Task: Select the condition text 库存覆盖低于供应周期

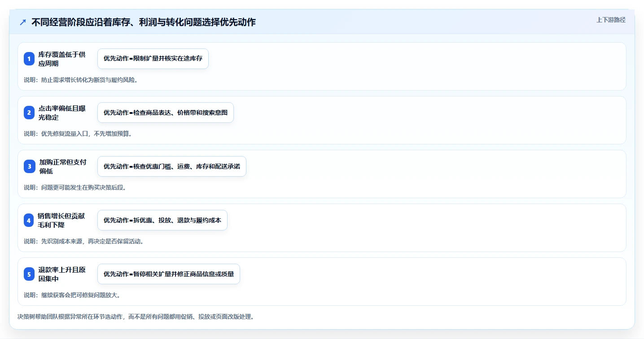Action: pyautogui.click(x=62, y=59)
